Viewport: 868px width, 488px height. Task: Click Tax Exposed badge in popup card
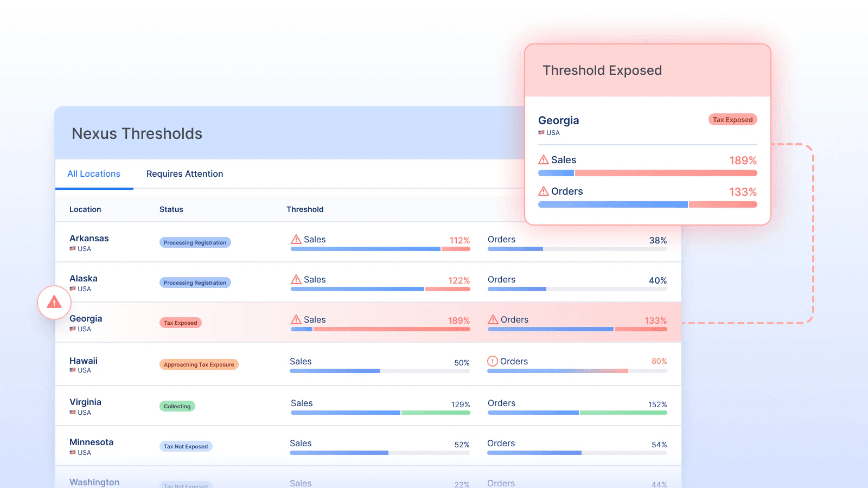[732, 120]
